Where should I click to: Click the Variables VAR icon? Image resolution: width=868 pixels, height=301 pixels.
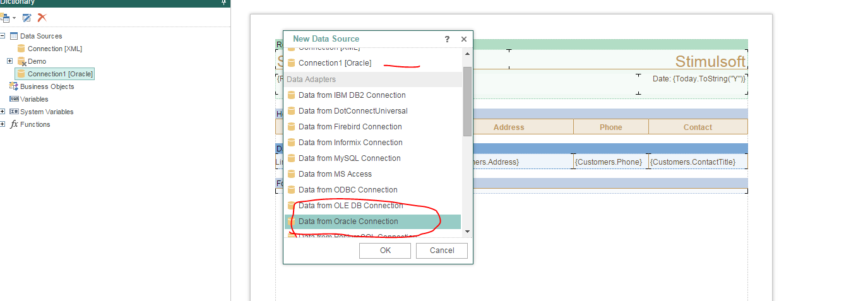tap(14, 99)
